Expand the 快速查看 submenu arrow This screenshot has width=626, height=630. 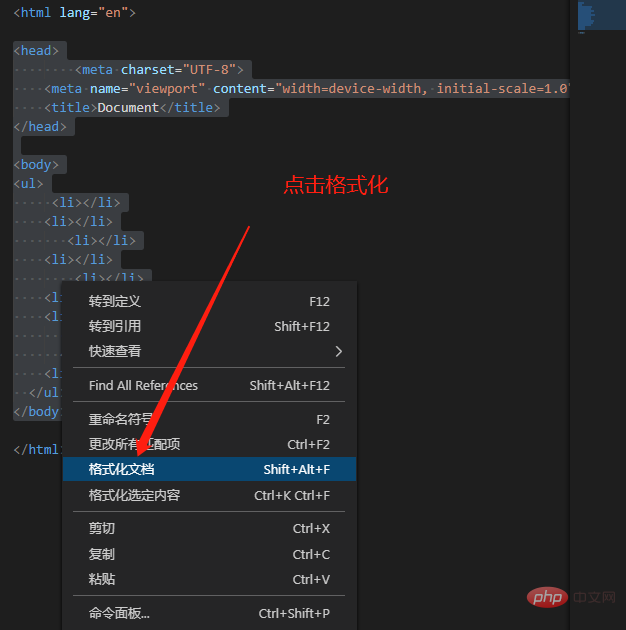[339, 352]
